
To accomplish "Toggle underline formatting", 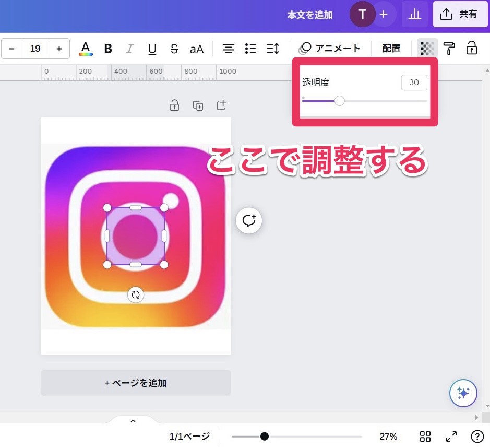I will point(152,49).
